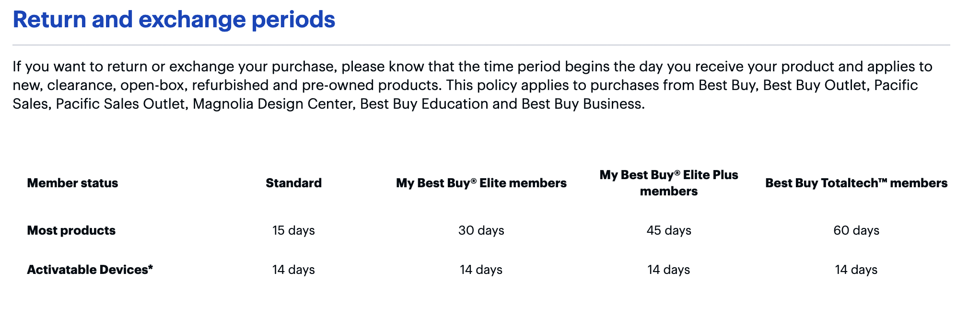Select Best Buy Totaltech members header
The height and width of the screenshot is (318, 980).
(x=856, y=183)
